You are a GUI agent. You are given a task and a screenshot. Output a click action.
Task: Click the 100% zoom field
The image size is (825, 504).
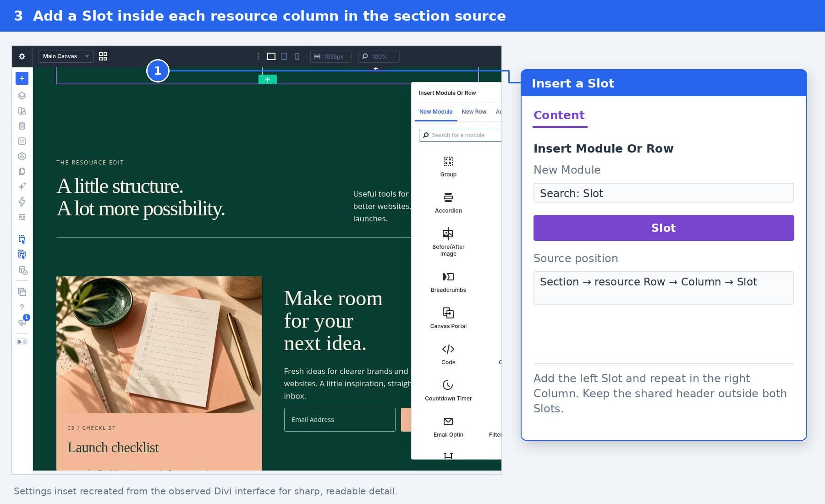[379, 56]
